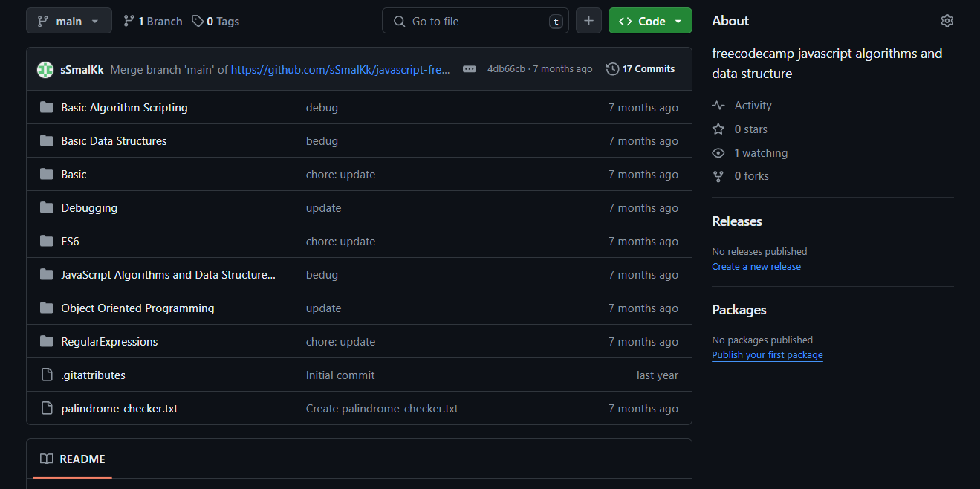The height and width of the screenshot is (489, 980).
Task: Click file icon next to .gitattributes
Action: [47, 375]
